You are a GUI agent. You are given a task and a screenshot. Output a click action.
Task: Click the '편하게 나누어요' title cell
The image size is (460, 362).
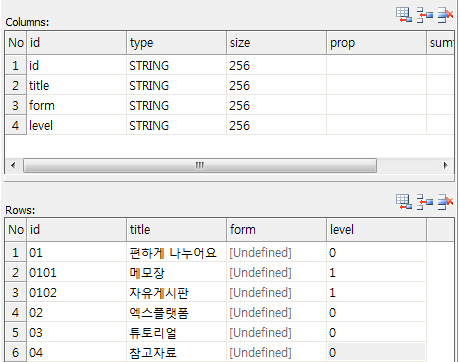point(176,252)
